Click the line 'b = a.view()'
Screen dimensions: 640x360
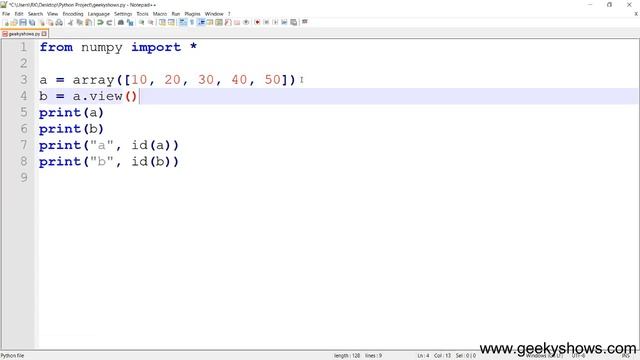[88, 96]
